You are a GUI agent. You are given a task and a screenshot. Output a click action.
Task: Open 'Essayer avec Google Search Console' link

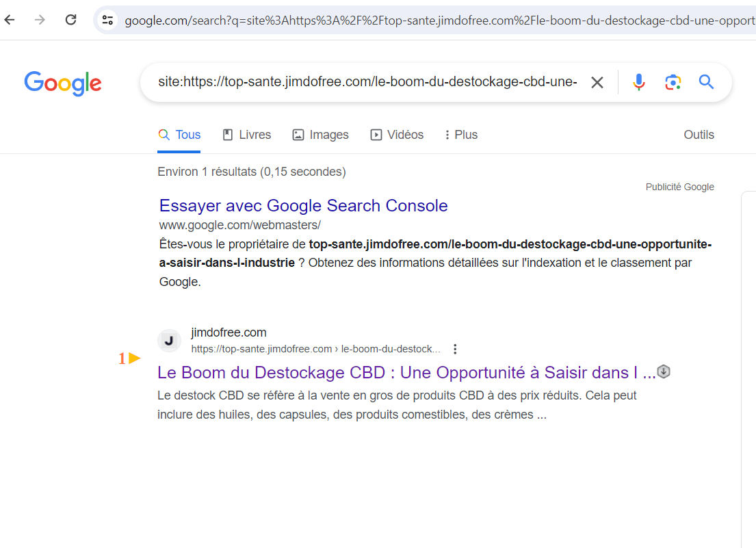coord(303,206)
